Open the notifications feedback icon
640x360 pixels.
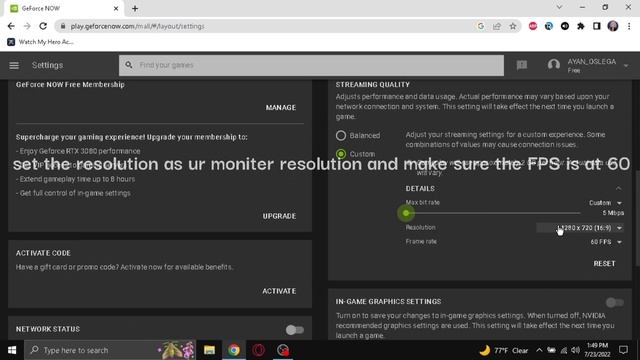(x=522, y=65)
